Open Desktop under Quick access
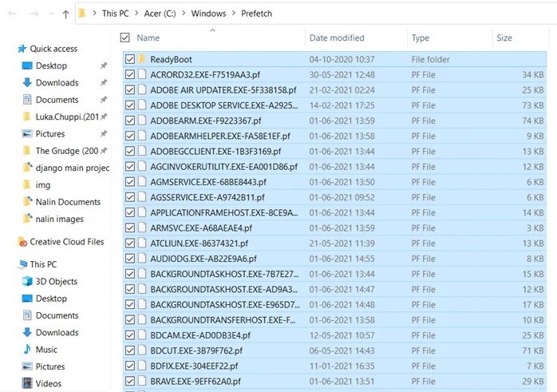 pyautogui.click(x=51, y=65)
